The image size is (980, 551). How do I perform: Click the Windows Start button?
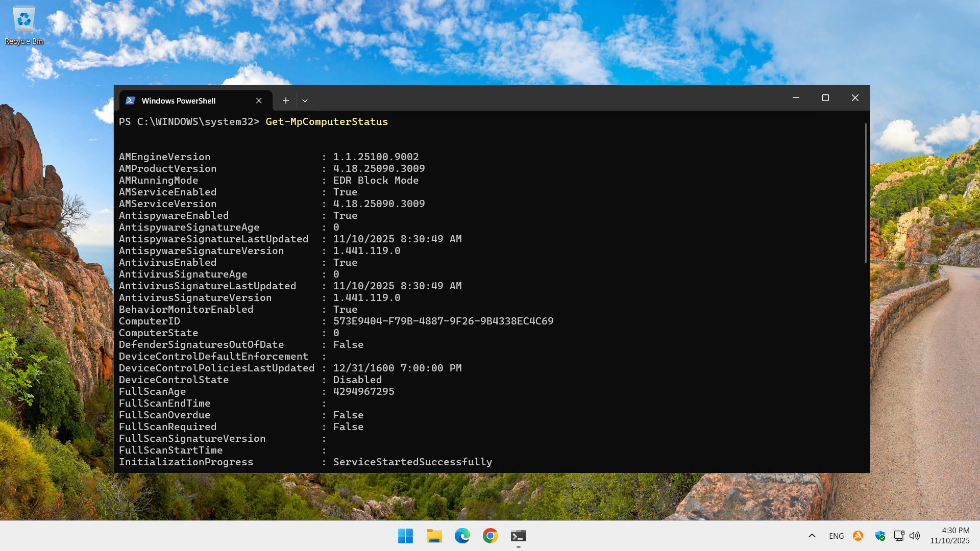coord(405,536)
